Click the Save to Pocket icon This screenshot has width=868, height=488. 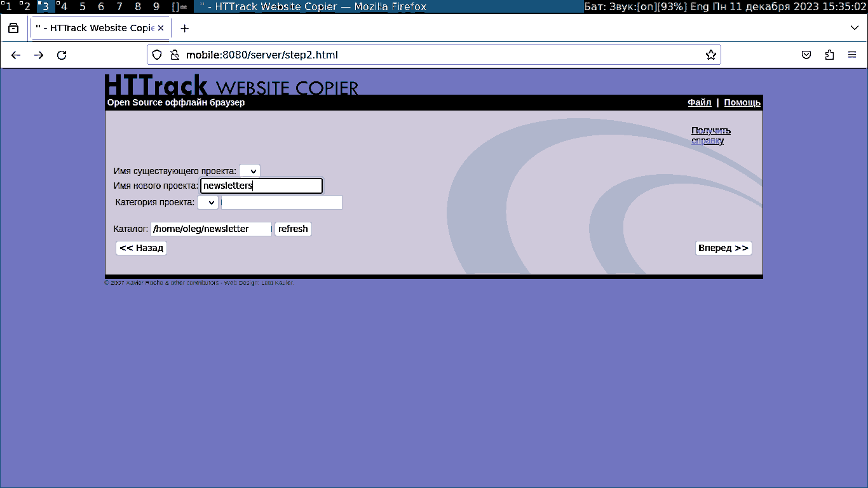[806, 55]
